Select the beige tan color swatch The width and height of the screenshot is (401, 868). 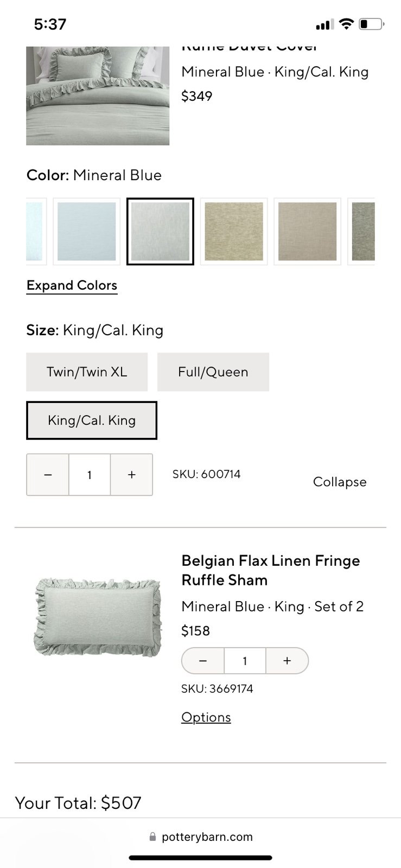coord(307,232)
